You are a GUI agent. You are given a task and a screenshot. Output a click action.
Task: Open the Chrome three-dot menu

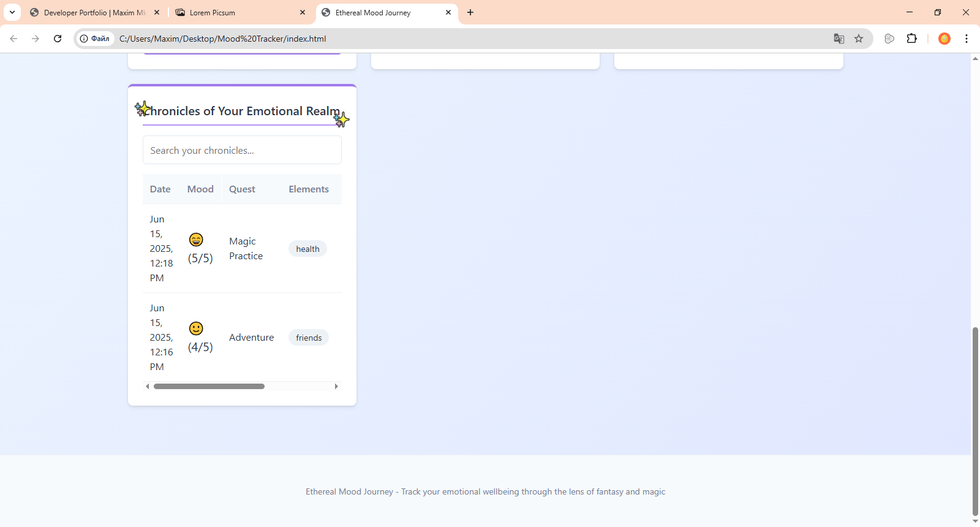(x=967, y=39)
